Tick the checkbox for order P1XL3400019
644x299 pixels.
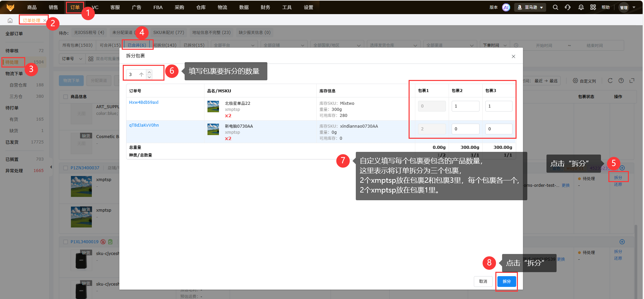[66, 242]
